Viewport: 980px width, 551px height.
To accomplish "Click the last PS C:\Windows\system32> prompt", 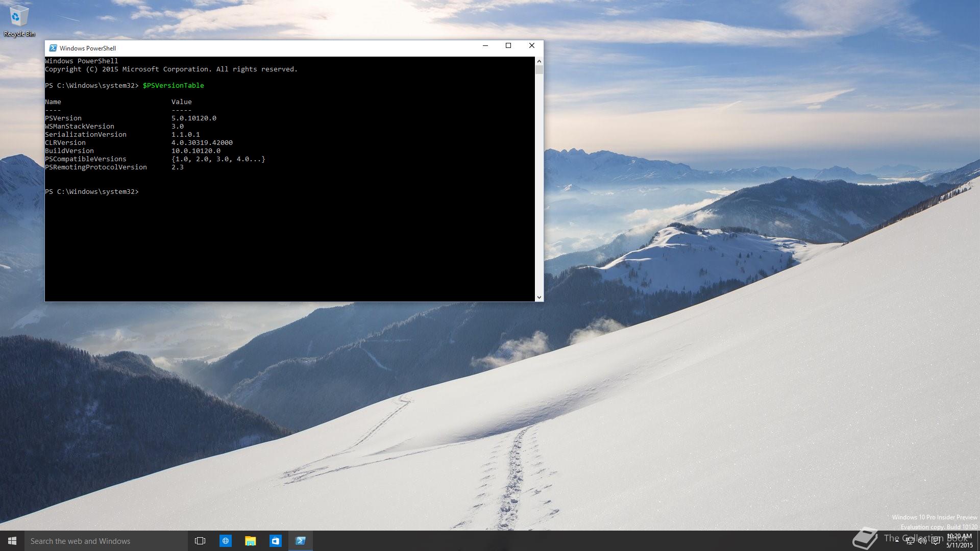I will 92,192.
